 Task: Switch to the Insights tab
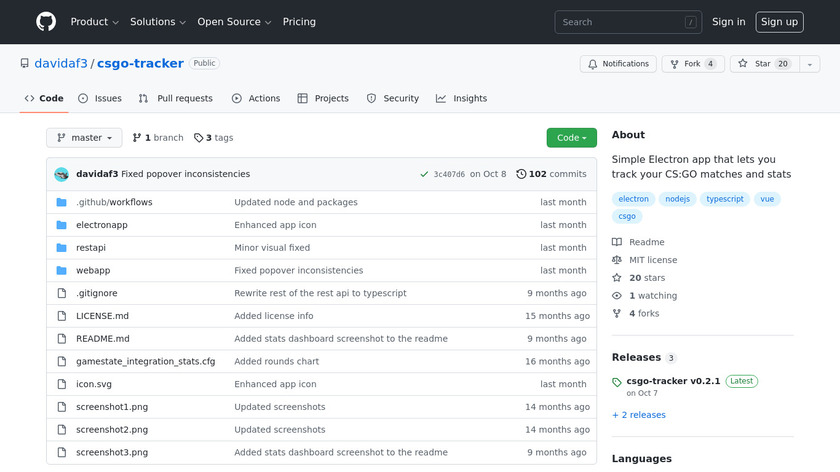461,99
